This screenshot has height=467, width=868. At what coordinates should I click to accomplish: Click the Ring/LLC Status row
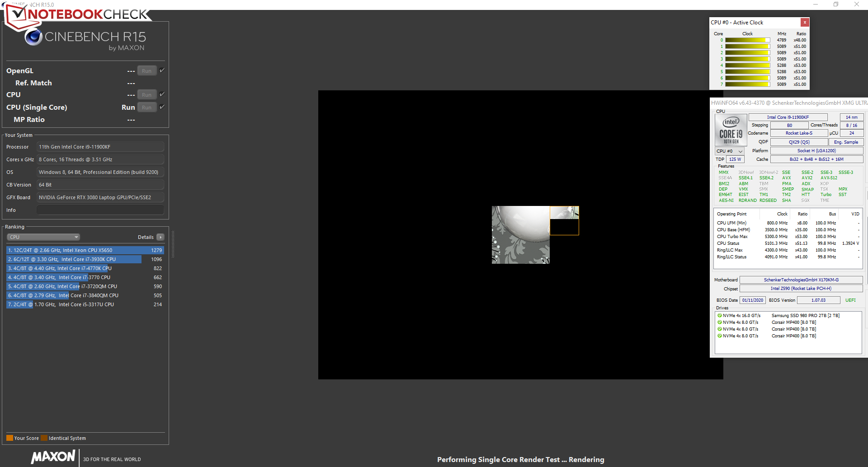coord(788,257)
